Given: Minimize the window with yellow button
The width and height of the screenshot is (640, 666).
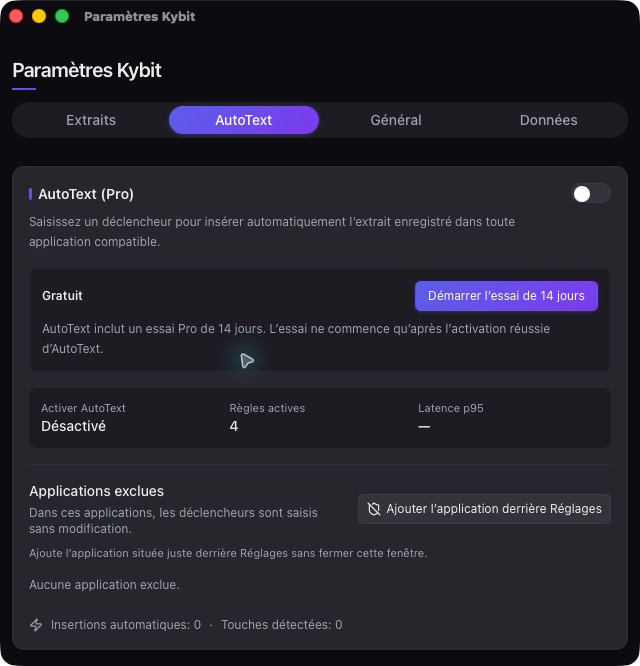Looking at the screenshot, I should [x=39, y=17].
